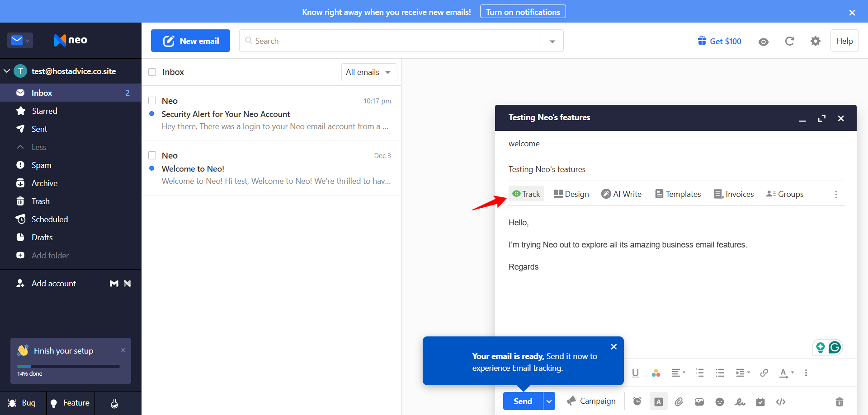868x415 pixels.
Task: Click the Neo N icon beside Add account
Action: coord(127,283)
